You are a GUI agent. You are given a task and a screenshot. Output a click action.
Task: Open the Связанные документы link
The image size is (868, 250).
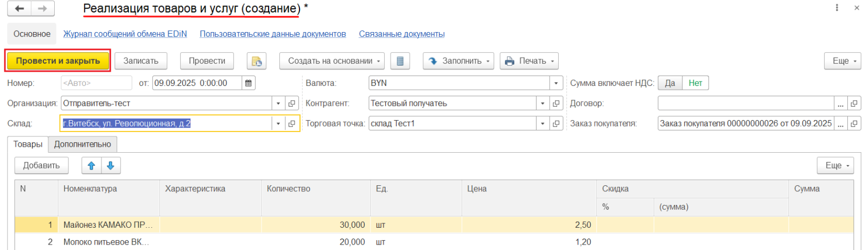(401, 34)
